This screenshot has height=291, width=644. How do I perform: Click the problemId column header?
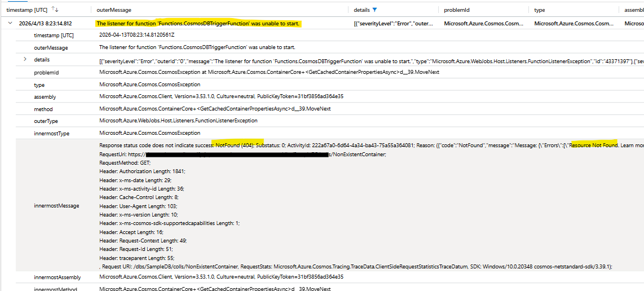[457, 10]
